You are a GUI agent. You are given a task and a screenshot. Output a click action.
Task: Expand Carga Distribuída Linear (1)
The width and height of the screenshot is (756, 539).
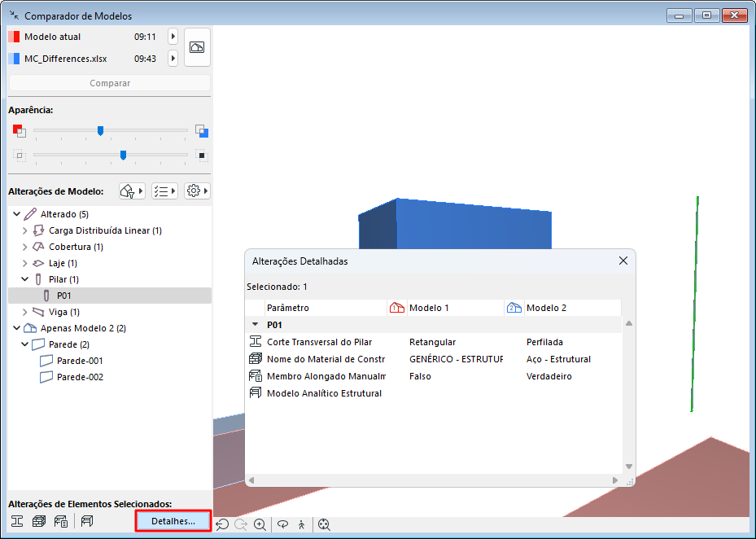[24, 230]
